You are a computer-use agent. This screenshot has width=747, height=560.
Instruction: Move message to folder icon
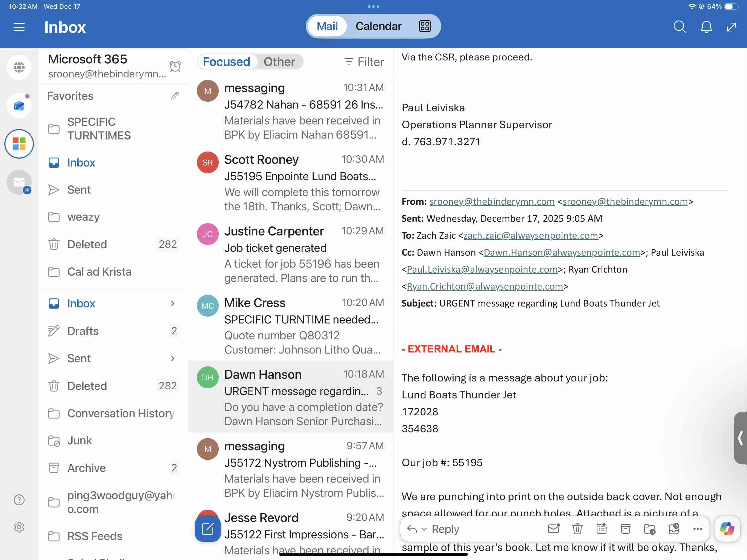pyautogui.click(x=649, y=529)
